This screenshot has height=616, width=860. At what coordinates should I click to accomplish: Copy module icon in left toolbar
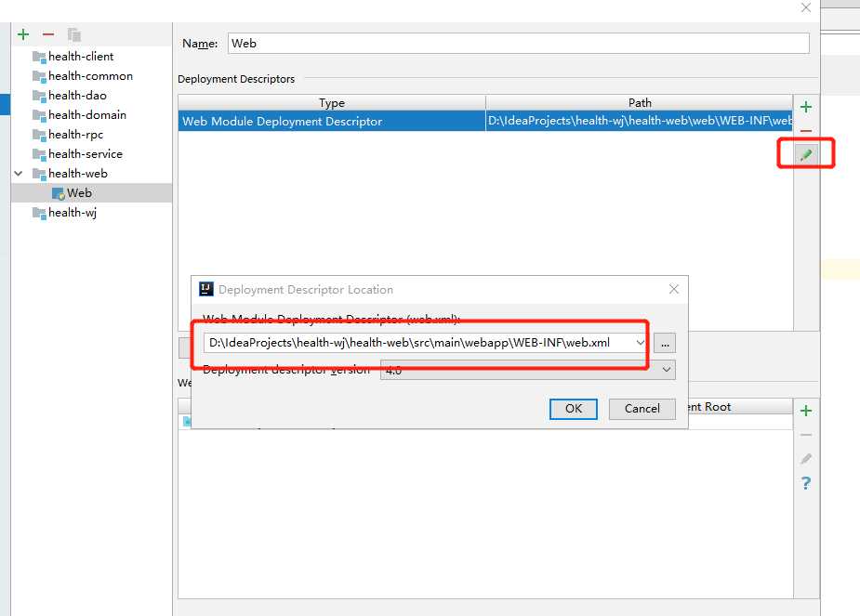[x=74, y=34]
